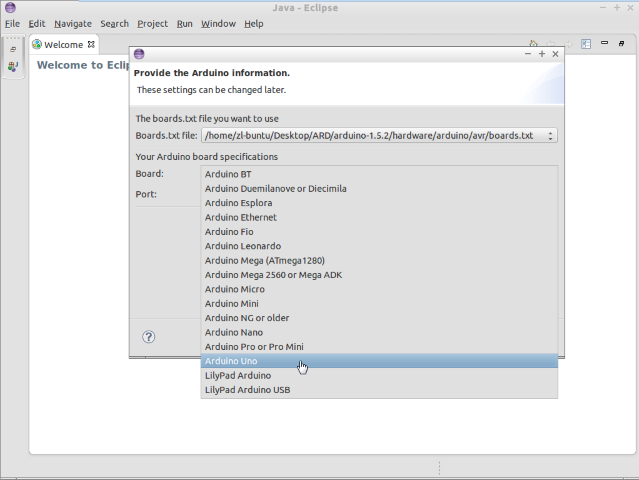Open the Window menu
The height and width of the screenshot is (480, 639).
pyautogui.click(x=218, y=24)
